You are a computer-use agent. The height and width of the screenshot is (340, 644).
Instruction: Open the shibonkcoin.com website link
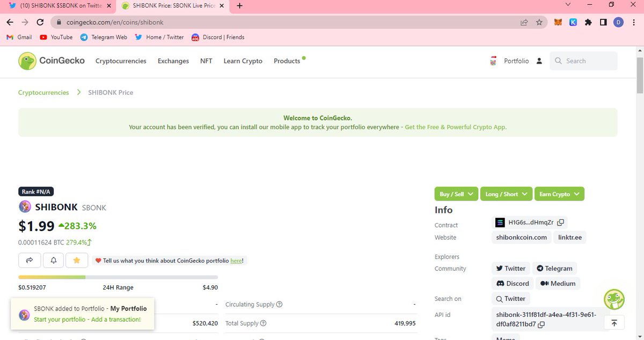522,237
